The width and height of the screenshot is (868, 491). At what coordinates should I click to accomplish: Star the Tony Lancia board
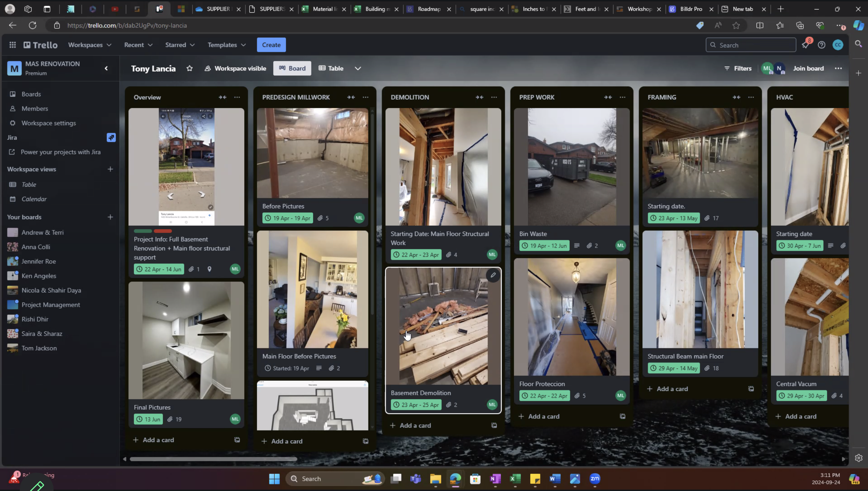[x=190, y=68]
